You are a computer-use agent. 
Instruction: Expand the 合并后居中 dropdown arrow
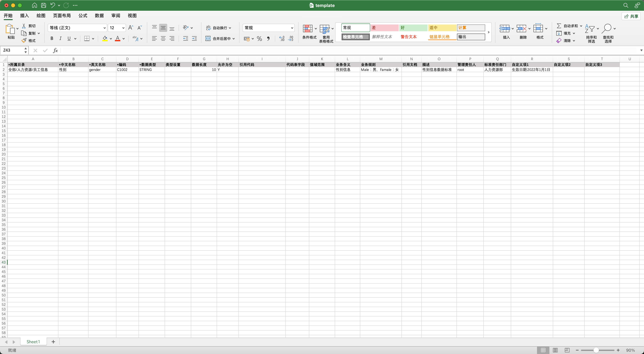coord(233,39)
